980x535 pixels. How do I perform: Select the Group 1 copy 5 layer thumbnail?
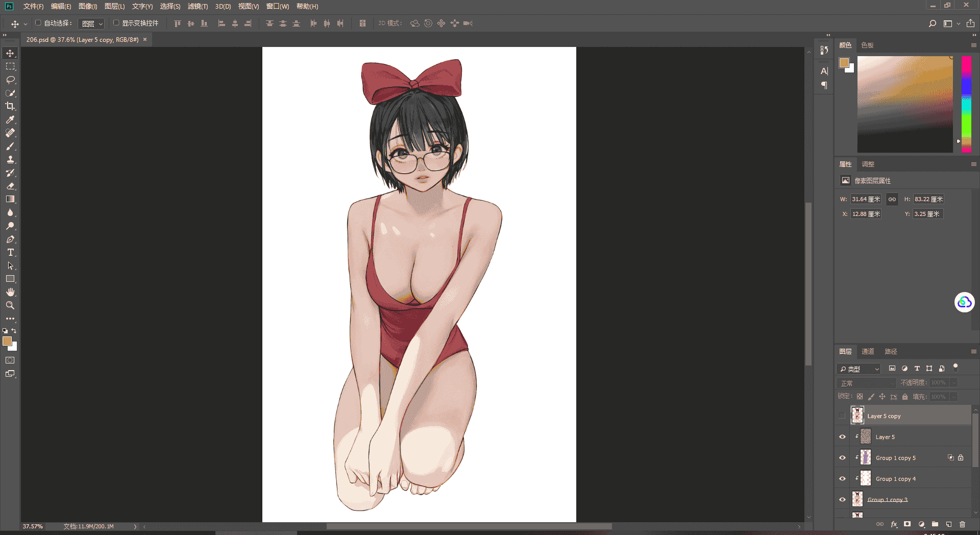[866, 457]
